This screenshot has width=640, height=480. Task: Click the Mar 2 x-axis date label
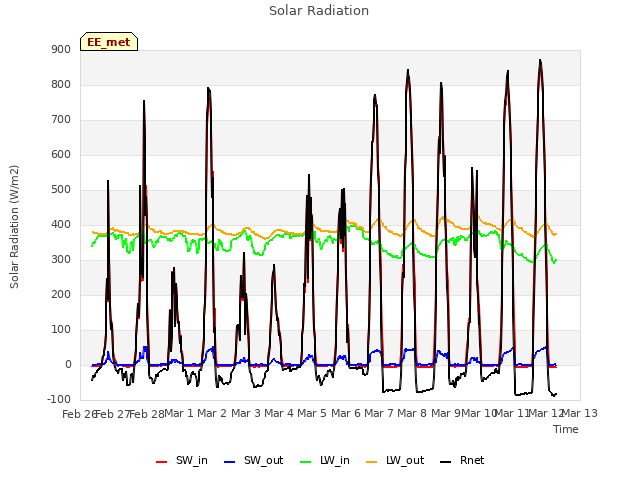coord(212,413)
